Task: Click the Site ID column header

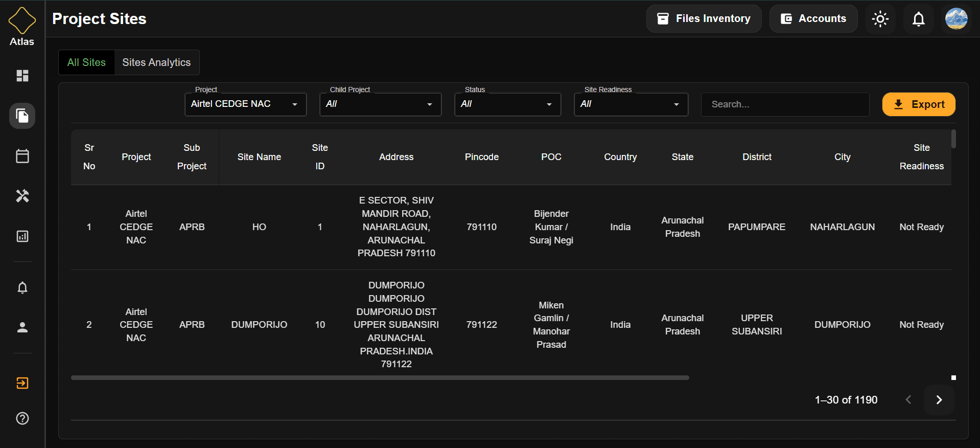Action: click(320, 157)
